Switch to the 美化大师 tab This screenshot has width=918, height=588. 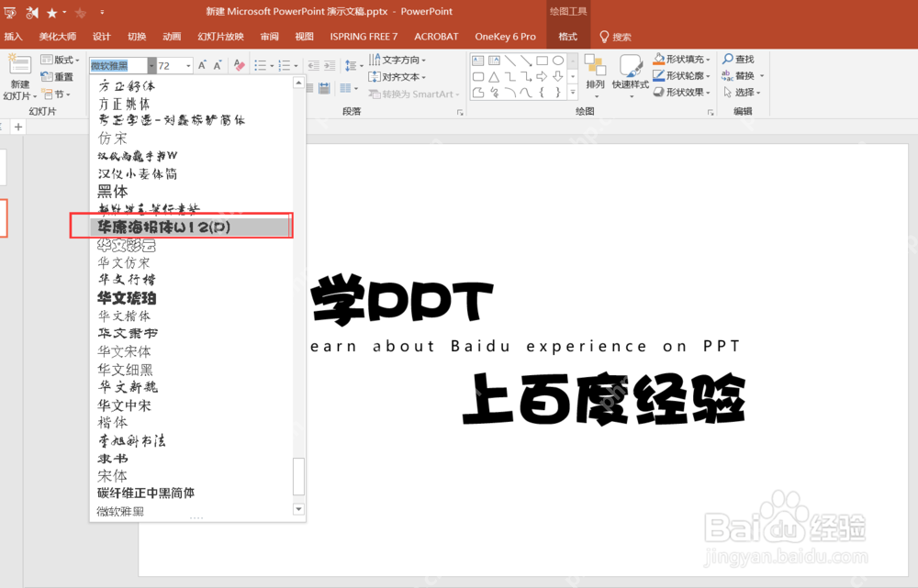tap(57, 37)
